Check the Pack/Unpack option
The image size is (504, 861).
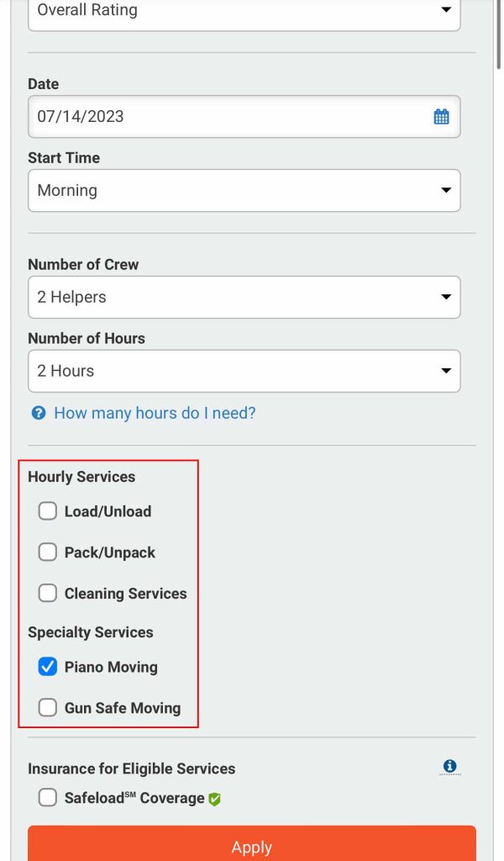[x=47, y=552]
